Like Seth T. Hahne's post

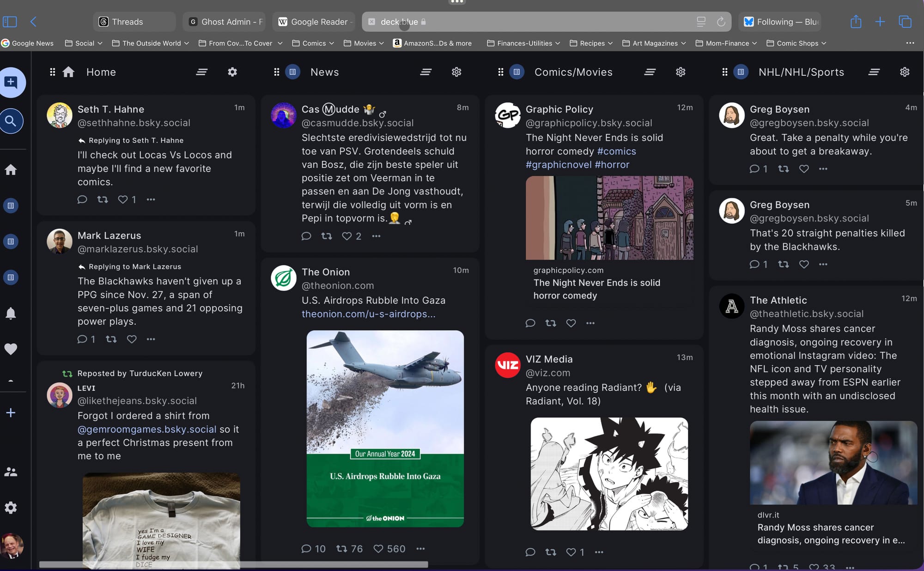(x=122, y=200)
